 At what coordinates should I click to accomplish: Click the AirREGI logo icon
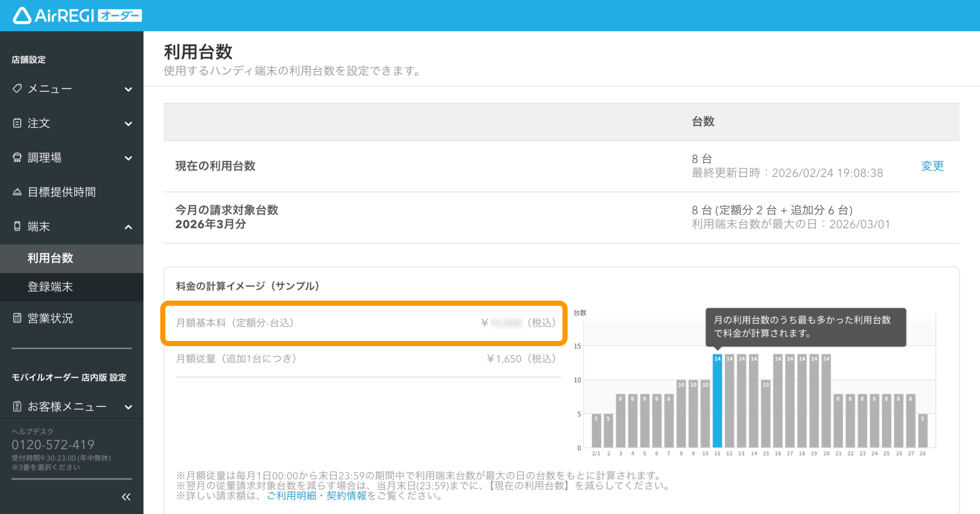click(x=22, y=16)
